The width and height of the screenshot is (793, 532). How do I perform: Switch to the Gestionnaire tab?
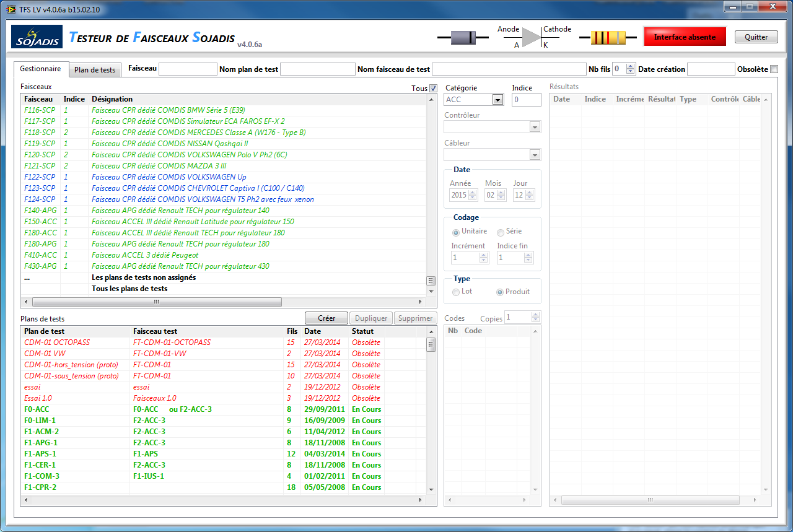click(40, 69)
